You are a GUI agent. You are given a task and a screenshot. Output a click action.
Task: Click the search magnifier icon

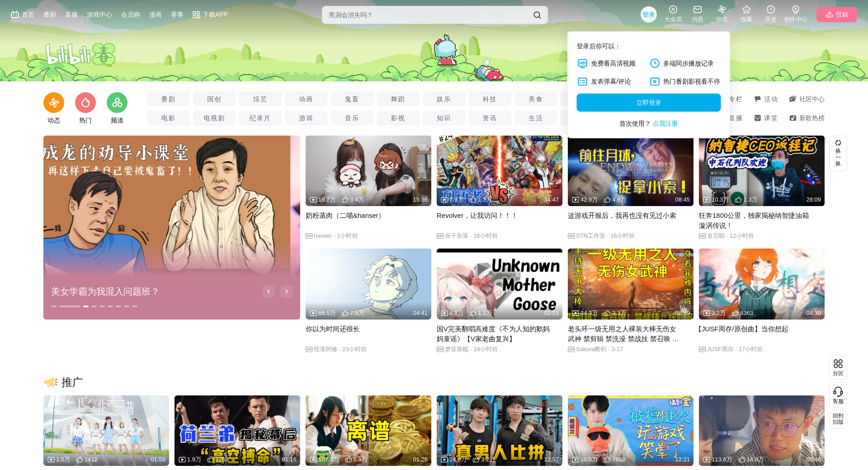537,15
